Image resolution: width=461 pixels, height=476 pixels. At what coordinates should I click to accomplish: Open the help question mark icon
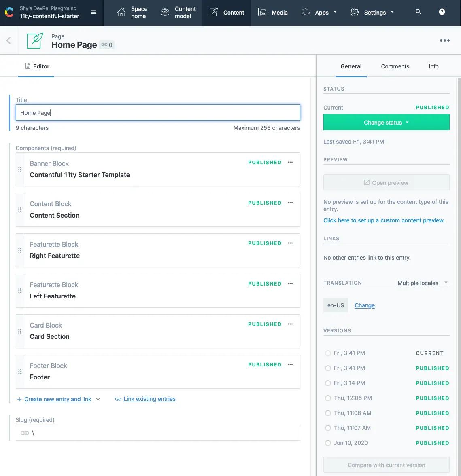coord(442,12)
